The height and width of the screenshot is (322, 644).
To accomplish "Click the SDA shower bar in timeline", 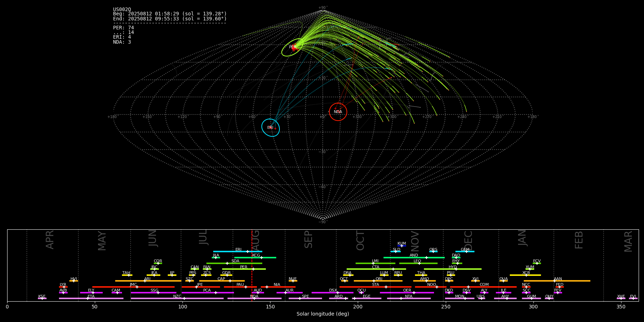I will coord(234,263).
